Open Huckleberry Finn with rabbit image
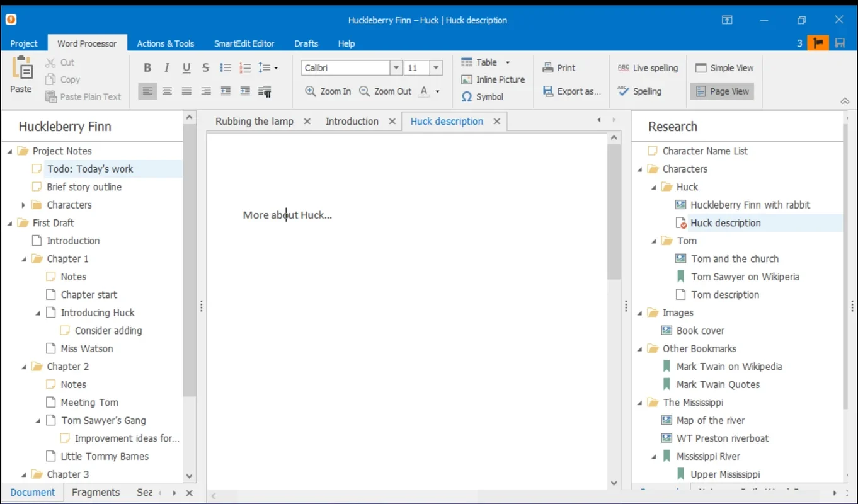Viewport: 858px width, 504px height. tap(750, 205)
